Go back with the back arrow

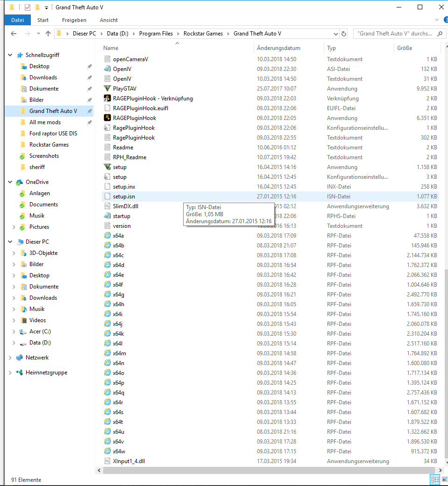point(14,34)
